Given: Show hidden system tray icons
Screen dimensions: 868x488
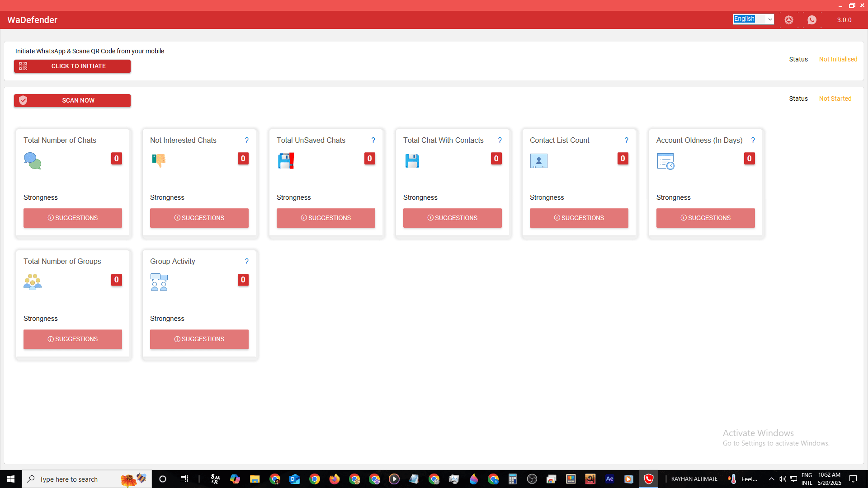Looking at the screenshot, I should click(x=772, y=479).
